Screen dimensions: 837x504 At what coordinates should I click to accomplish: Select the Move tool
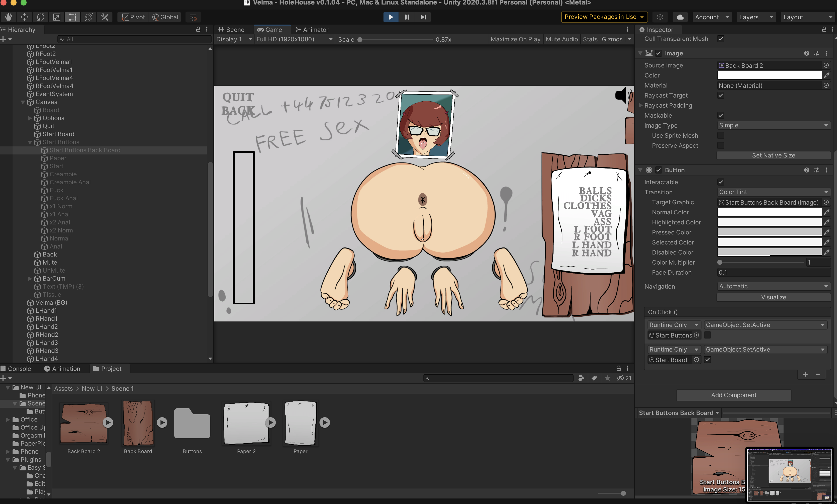[x=24, y=17]
